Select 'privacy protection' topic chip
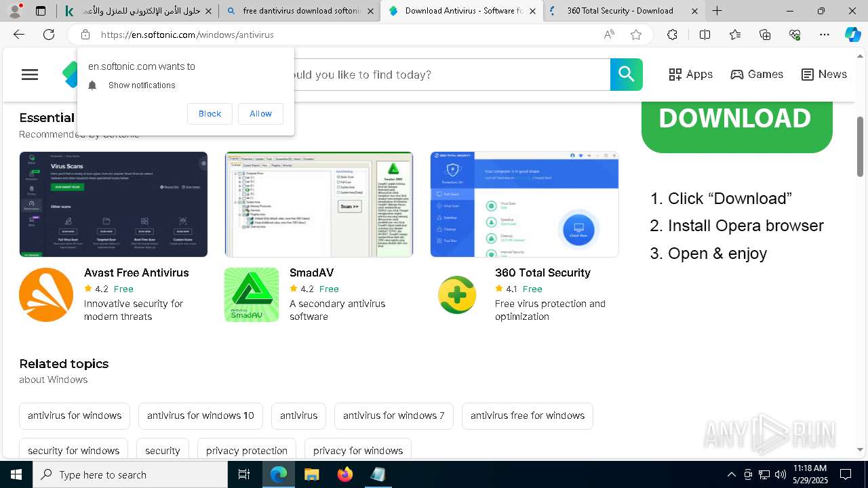This screenshot has height=488, width=868. pyautogui.click(x=247, y=449)
